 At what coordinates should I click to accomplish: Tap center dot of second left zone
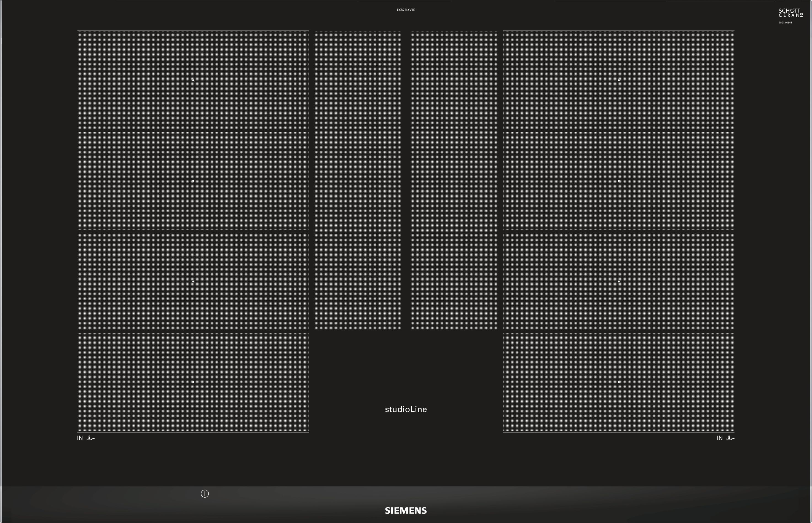[x=193, y=181]
